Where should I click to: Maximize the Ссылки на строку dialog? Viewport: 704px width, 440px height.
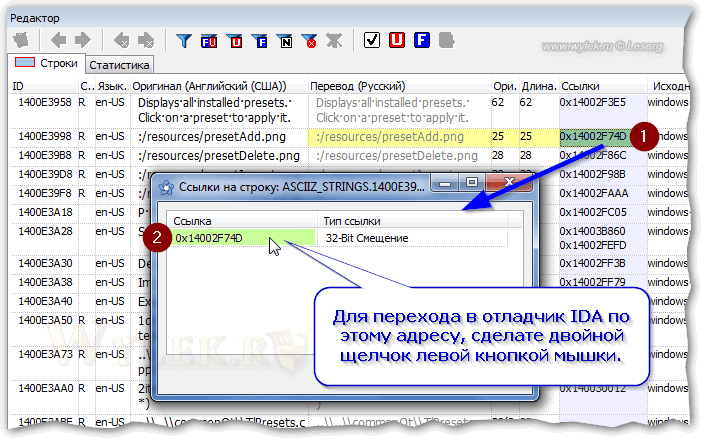click(x=471, y=183)
